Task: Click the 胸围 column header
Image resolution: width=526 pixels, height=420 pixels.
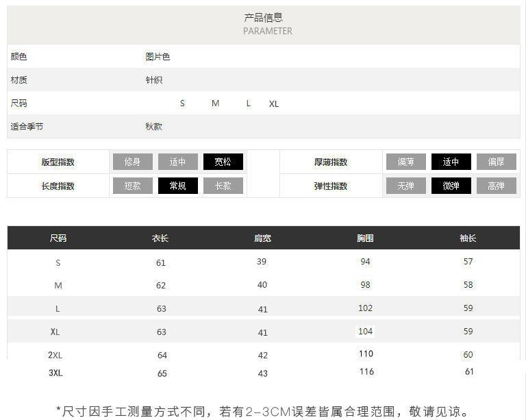Action: (x=365, y=238)
